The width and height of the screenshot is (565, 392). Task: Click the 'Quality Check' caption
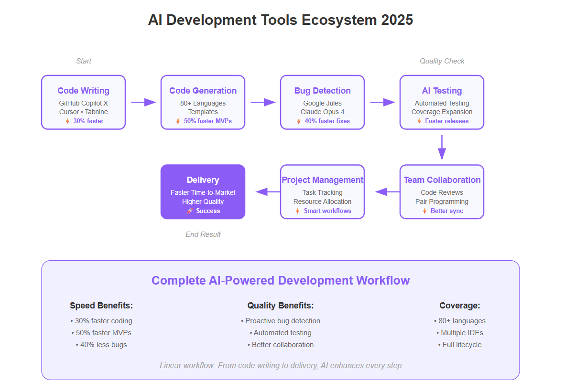(x=442, y=61)
